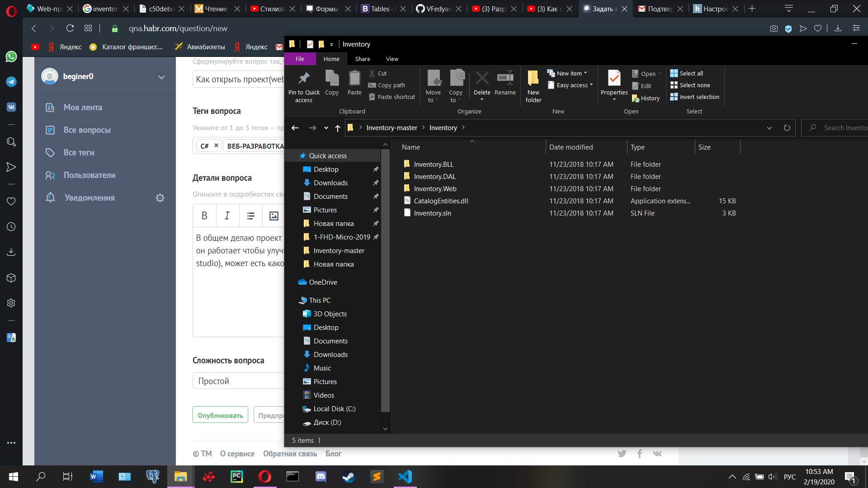Click the question title input field

(239, 80)
